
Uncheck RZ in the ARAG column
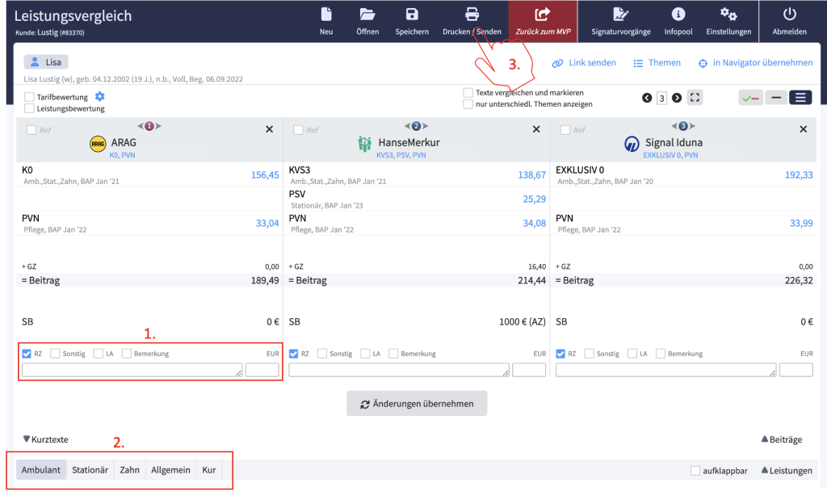coord(27,353)
